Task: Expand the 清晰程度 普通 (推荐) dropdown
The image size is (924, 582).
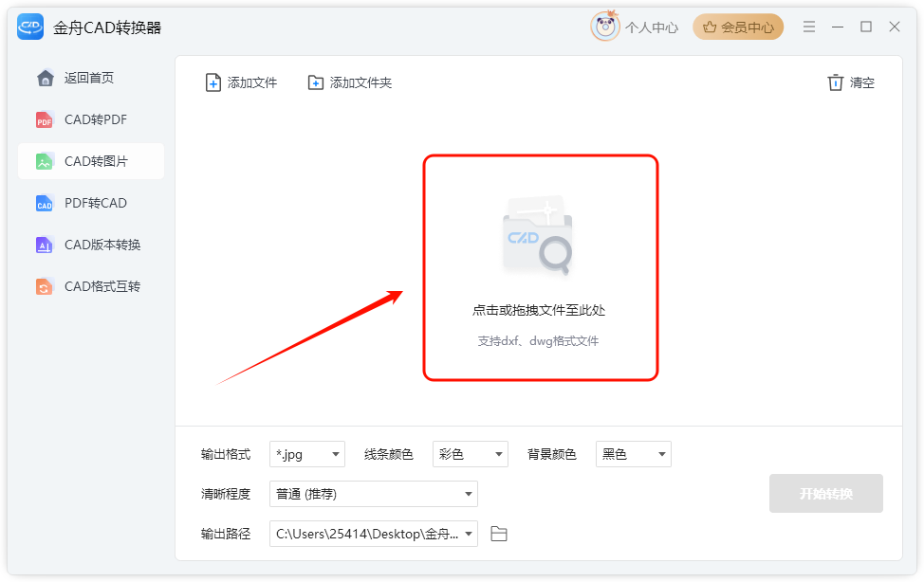Action: click(374, 494)
